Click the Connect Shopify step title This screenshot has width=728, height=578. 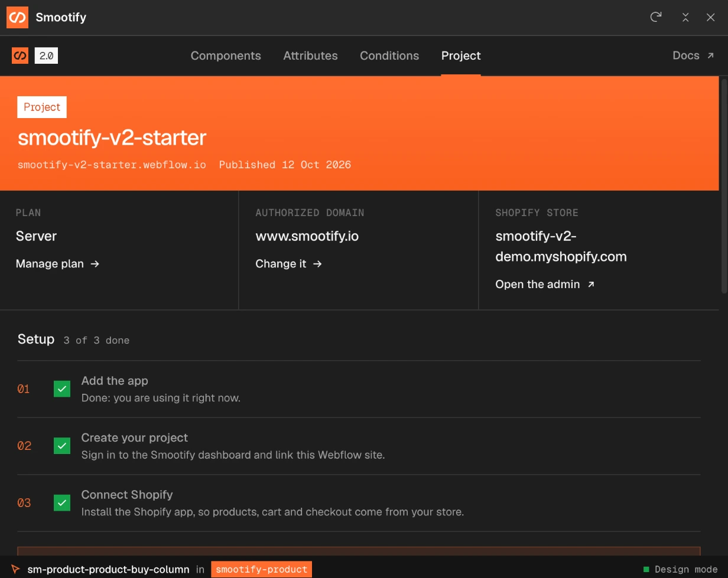tap(127, 495)
